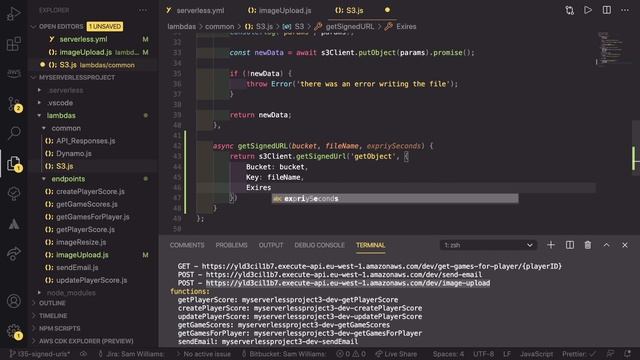Open the Extensions view in activity bar
640x360 pixels.
13,44
